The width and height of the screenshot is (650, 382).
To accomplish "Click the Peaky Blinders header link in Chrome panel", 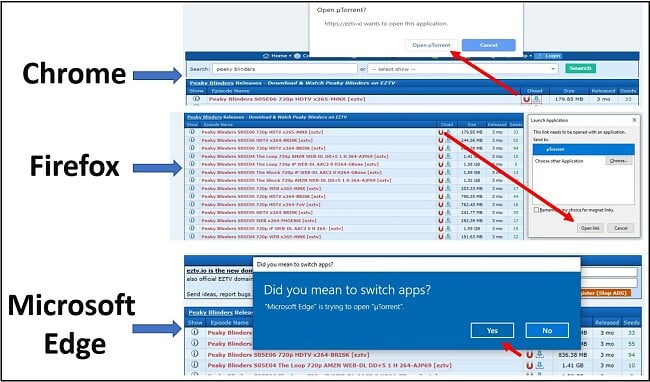I will coord(211,83).
